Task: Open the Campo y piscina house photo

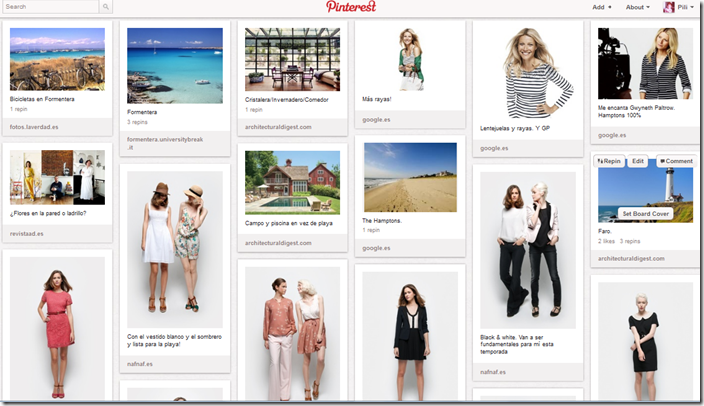Action: coord(292,182)
